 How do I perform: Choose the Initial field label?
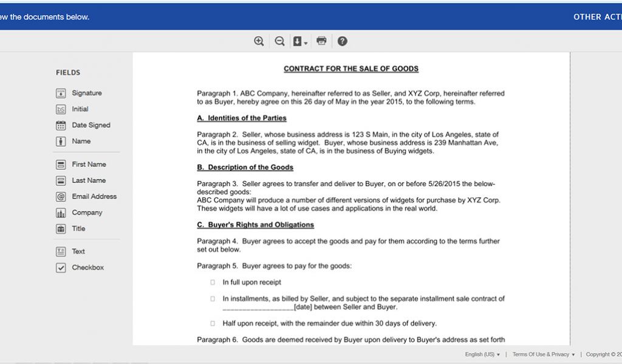[x=80, y=109]
